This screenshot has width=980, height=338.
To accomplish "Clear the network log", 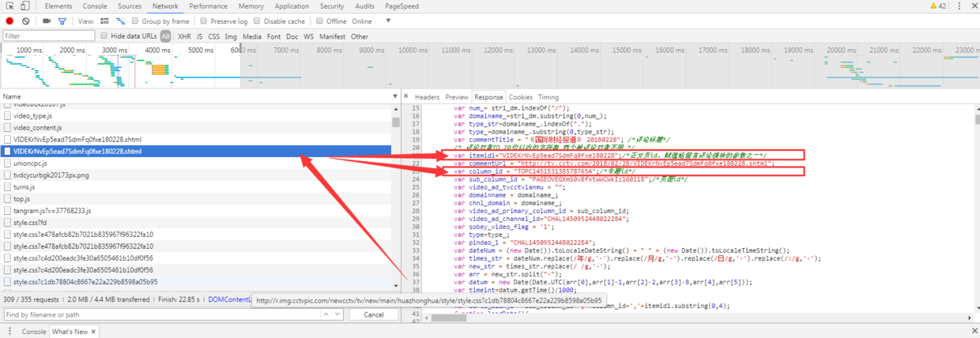I will pos(25,21).
